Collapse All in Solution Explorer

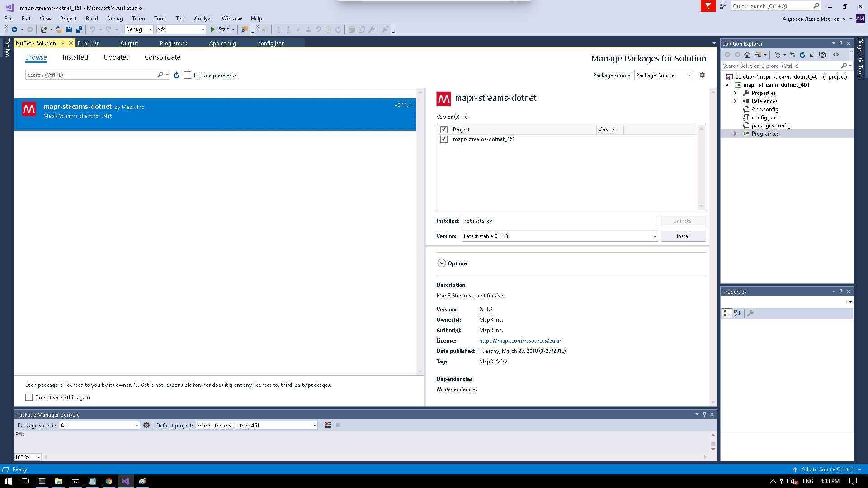click(x=812, y=55)
